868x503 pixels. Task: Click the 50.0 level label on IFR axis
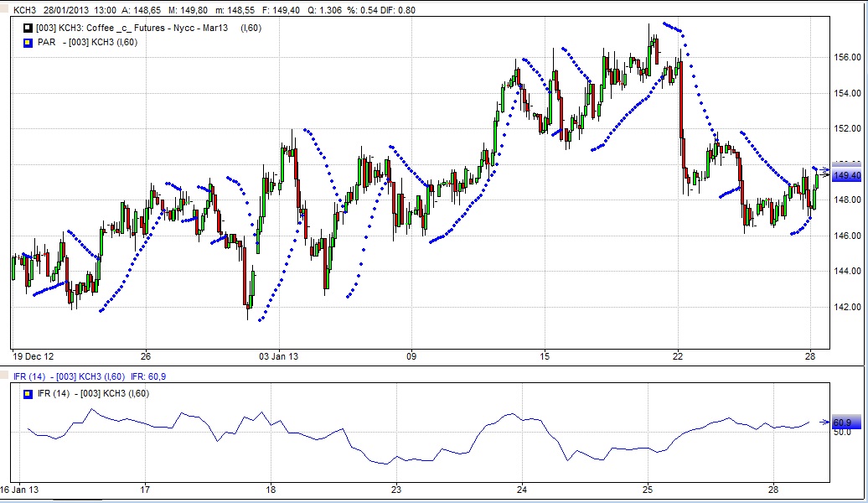click(x=842, y=432)
